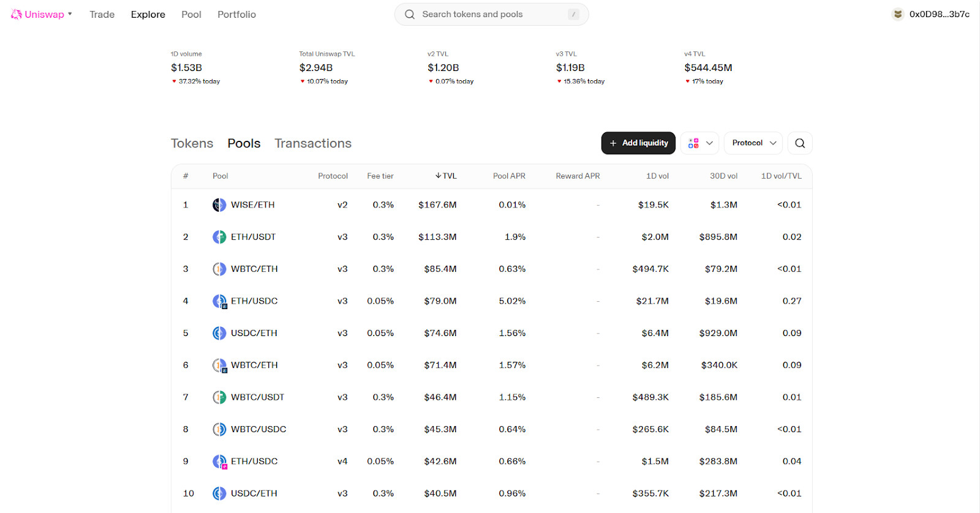Click the ETH/USDT pool token icon

click(x=219, y=237)
